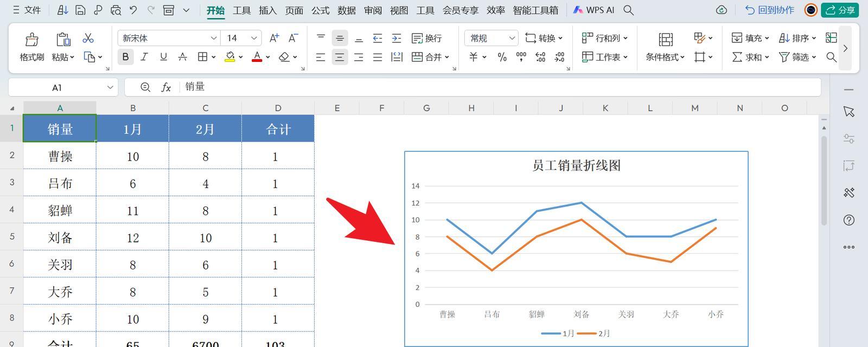Click the Increase Decimal places icon
Viewport: 868px width, 347px height.
540,57
